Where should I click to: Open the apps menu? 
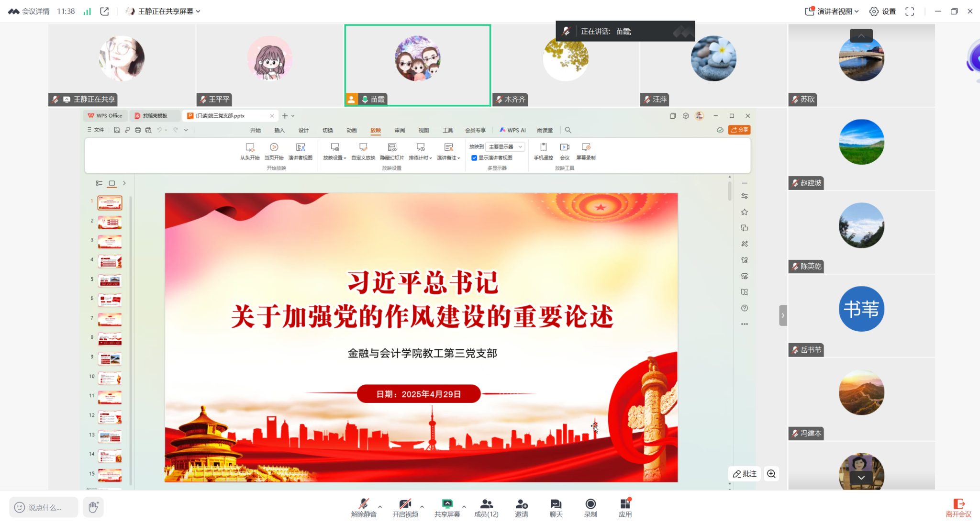tap(625, 504)
